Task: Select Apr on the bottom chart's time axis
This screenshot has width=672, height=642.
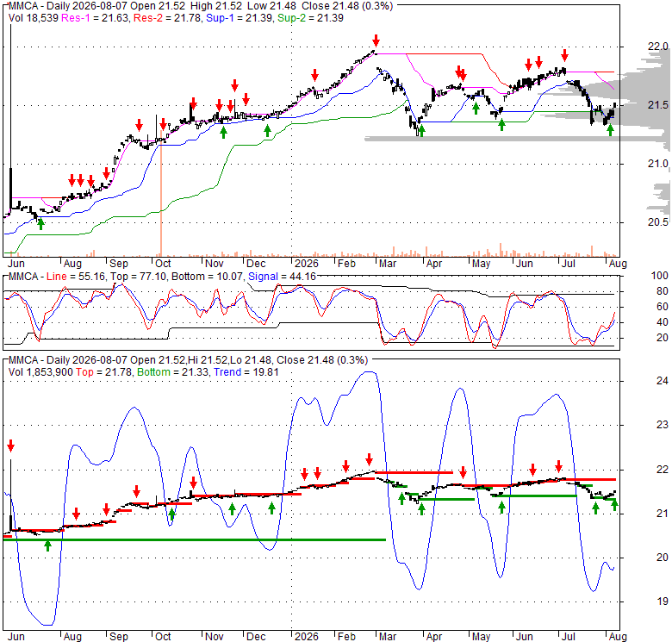Action: point(433,637)
